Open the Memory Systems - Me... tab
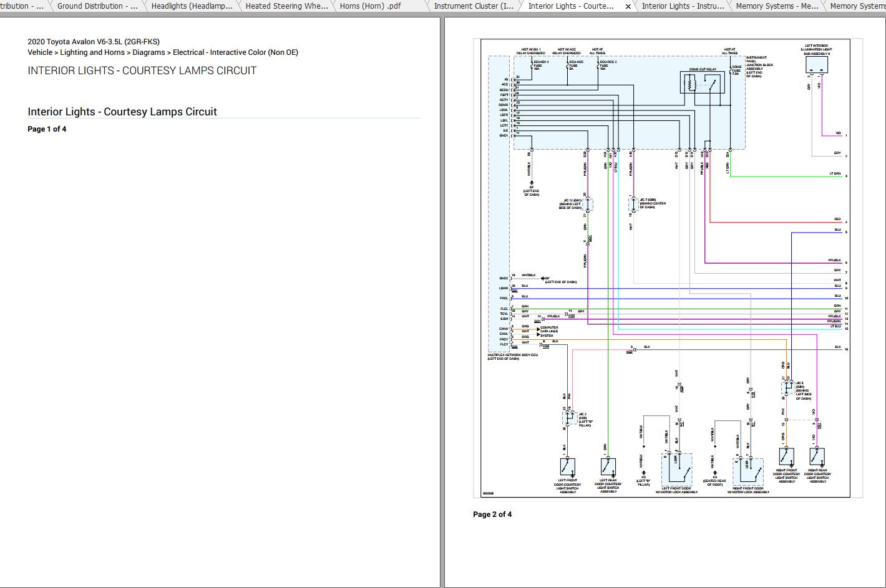886x588 pixels. (x=777, y=6)
